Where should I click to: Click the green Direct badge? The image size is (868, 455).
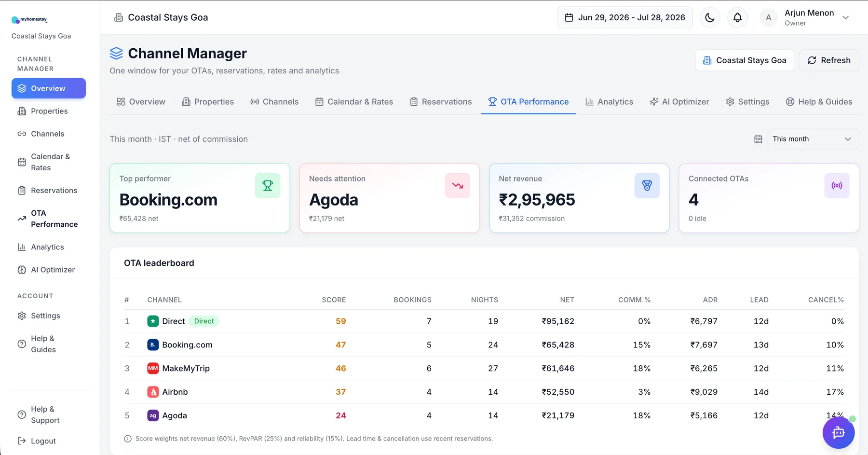[x=204, y=321]
